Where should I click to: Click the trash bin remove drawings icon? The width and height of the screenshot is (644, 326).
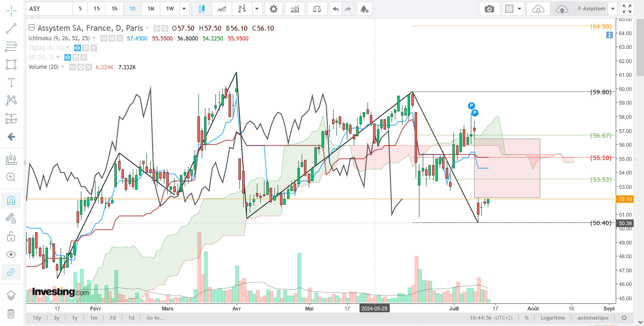(x=11, y=313)
